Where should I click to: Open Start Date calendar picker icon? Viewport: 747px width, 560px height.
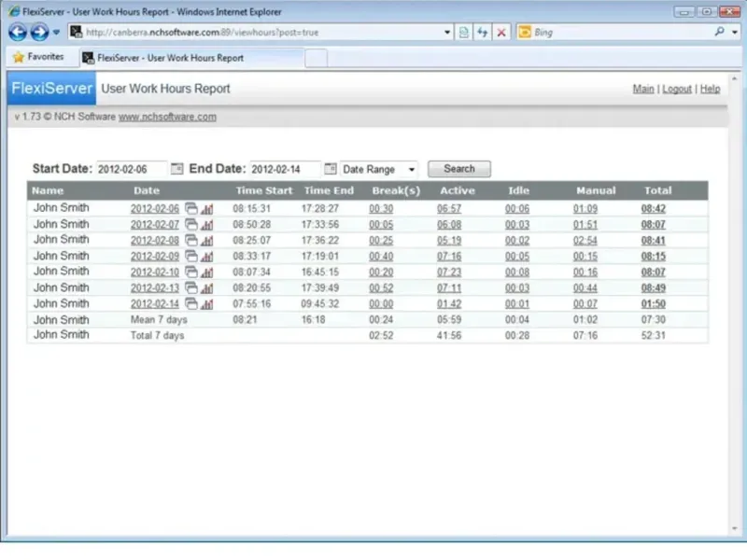[176, 169]
